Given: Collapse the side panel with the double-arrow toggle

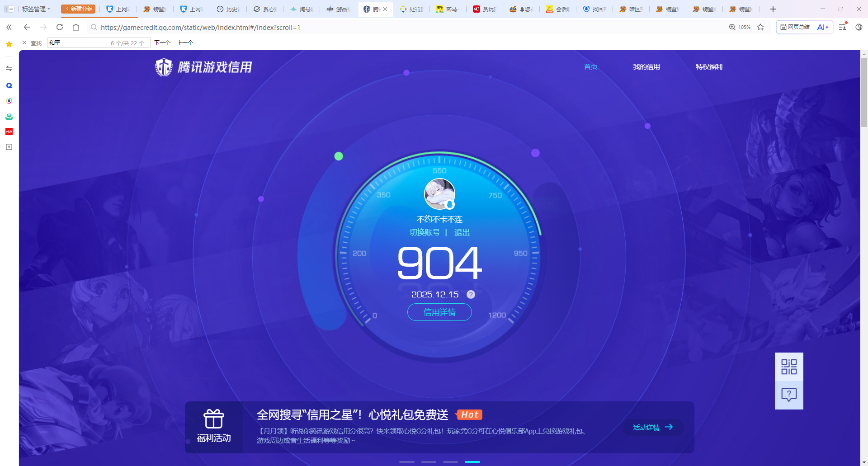Looking at the screenshot, I should (x=9, y=27).
